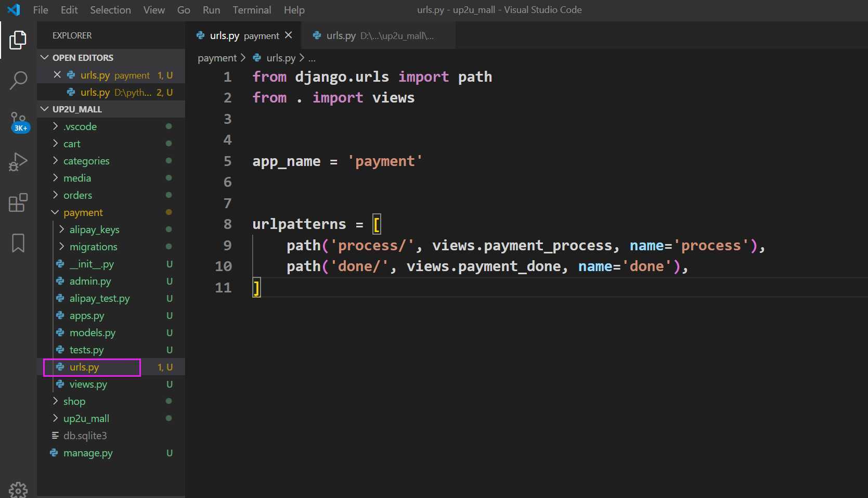Open tests.py in the file tree

[111, 350]
